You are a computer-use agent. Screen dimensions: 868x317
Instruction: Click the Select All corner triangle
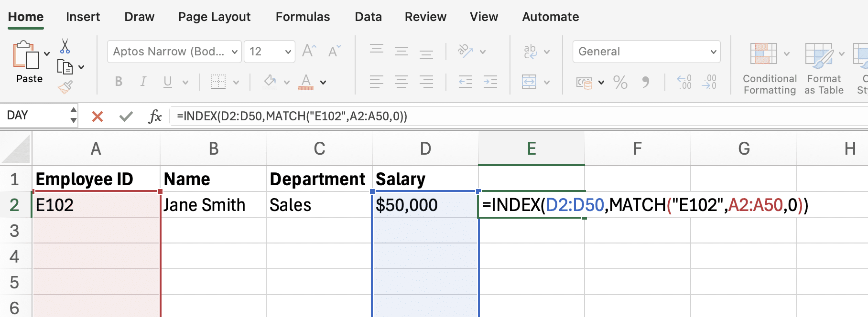[16, 149]
